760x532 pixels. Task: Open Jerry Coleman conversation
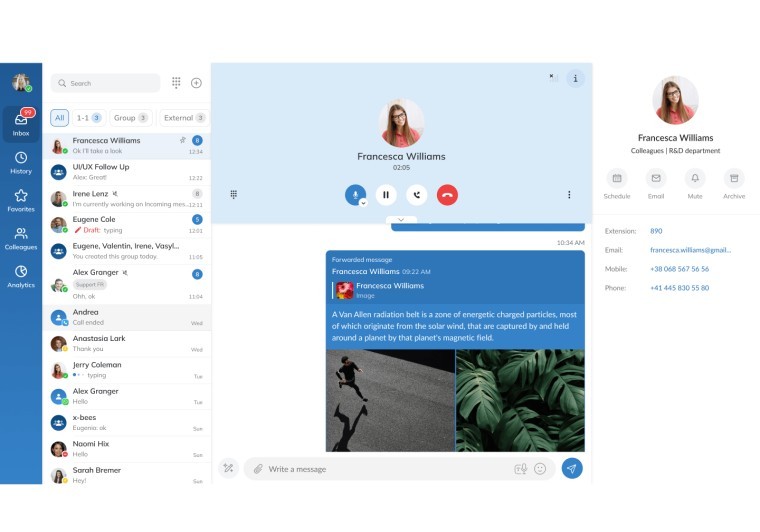(127, 370)
